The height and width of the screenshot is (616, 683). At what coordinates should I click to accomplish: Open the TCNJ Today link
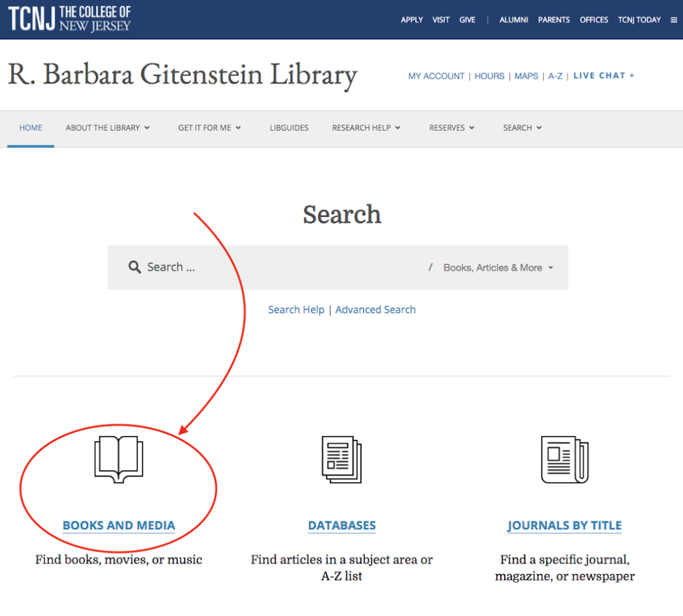(640, 20)
